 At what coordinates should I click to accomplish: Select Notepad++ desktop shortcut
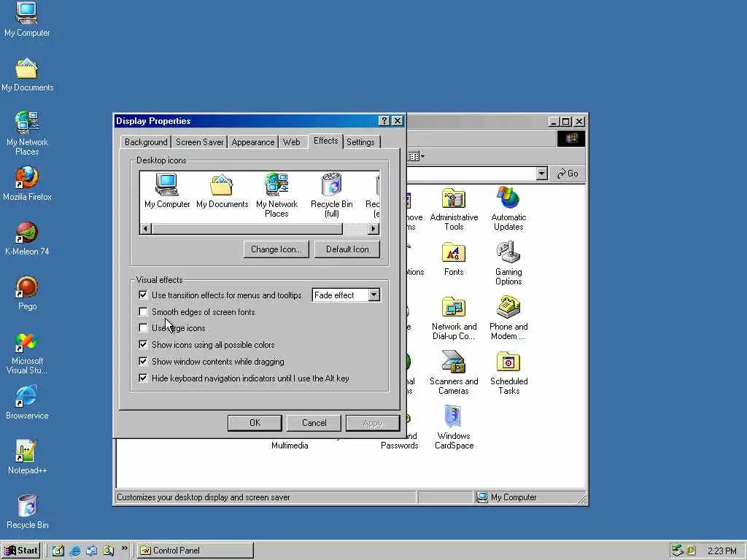[27, 457]
